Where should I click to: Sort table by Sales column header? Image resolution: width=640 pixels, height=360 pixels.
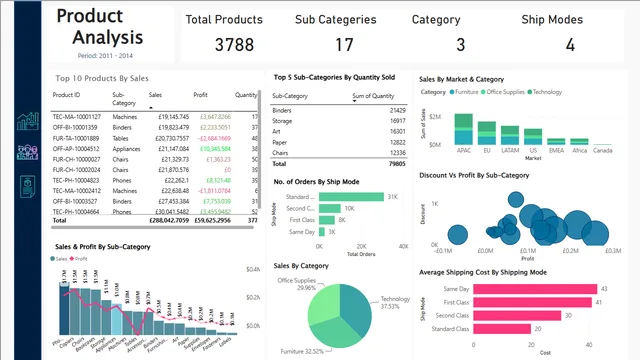pyautogui.click(x=155, y=95)
